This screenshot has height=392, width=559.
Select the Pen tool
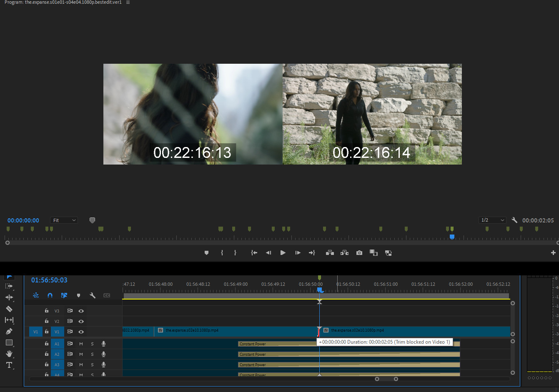point(9,331)
